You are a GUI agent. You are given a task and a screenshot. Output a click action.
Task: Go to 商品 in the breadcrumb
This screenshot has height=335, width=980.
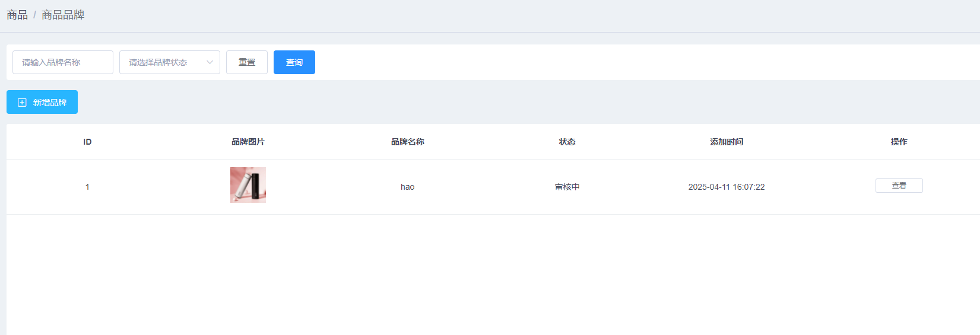coord(17,15)
